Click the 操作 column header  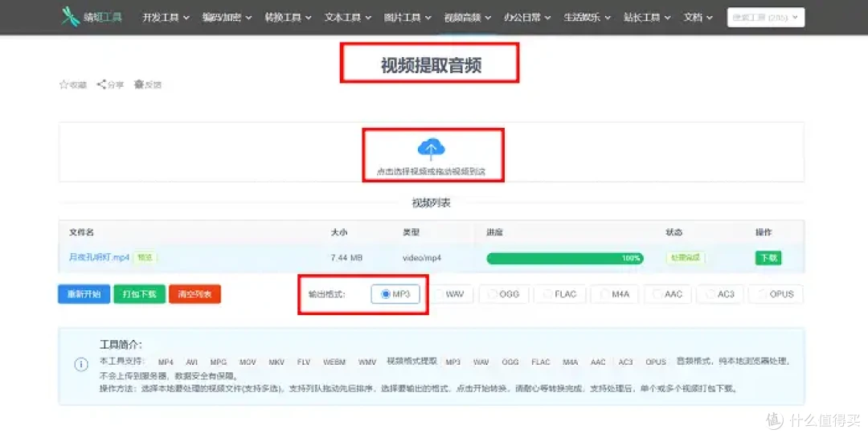pos(764,232)
